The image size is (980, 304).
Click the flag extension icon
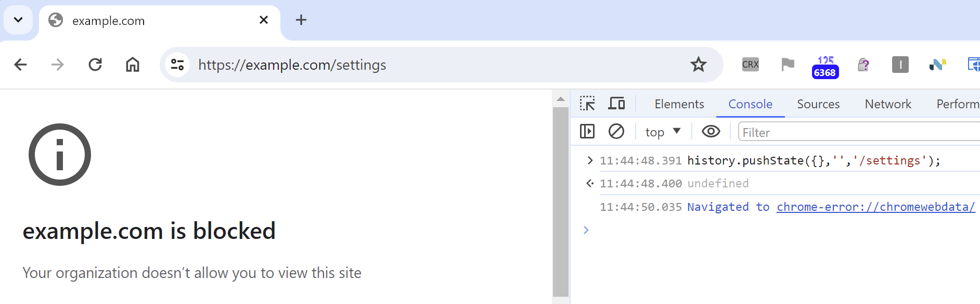[788, 65]
